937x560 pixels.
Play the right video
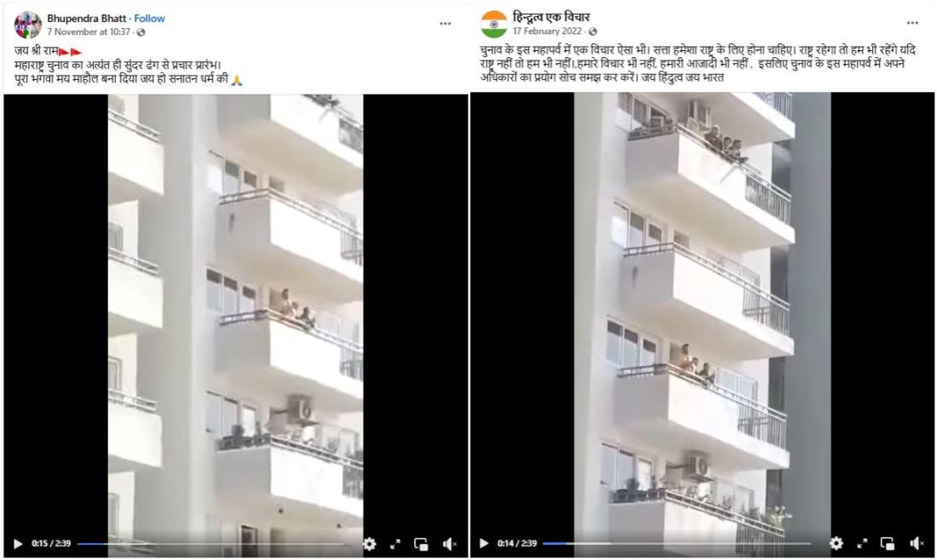pyautogui.click(x=484, y=543)
